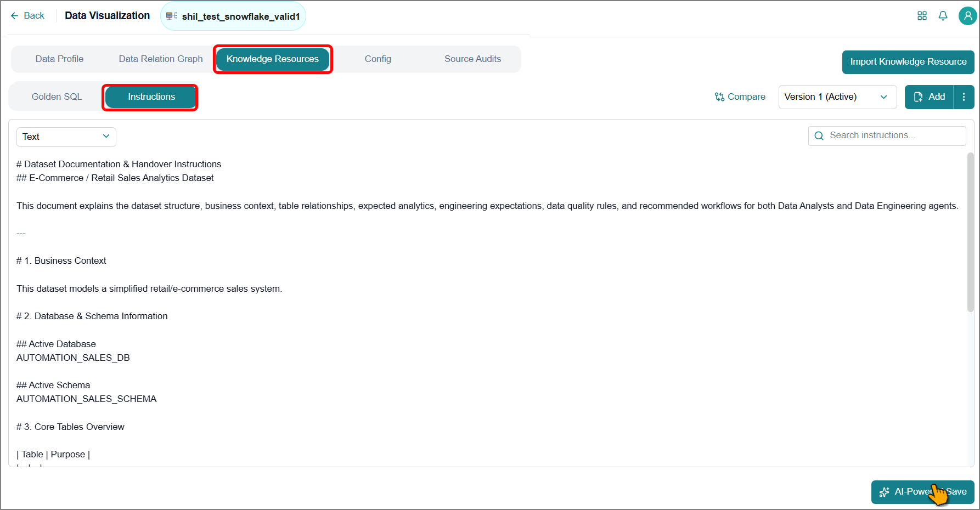
Task: Click the text AUTOMATION_SALES_SCHEMA
Action: point(87,399)
